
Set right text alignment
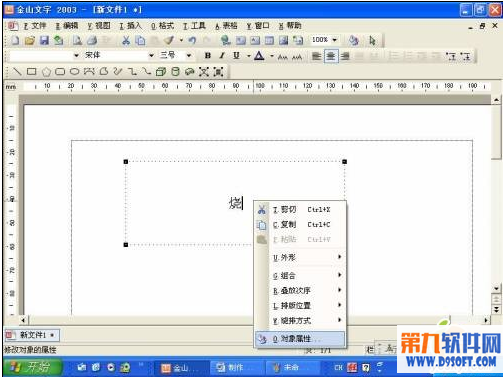(x=345, y=56)
